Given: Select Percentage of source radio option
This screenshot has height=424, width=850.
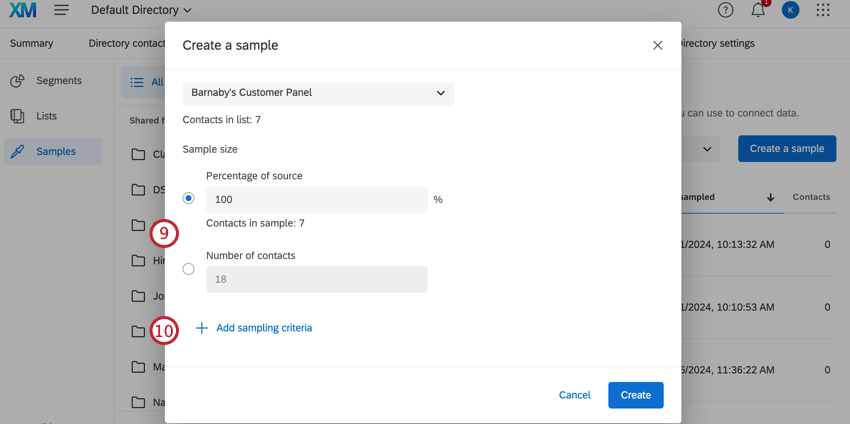Looking at the screenshot, I should pyautogui.click(x=188, y=198).
